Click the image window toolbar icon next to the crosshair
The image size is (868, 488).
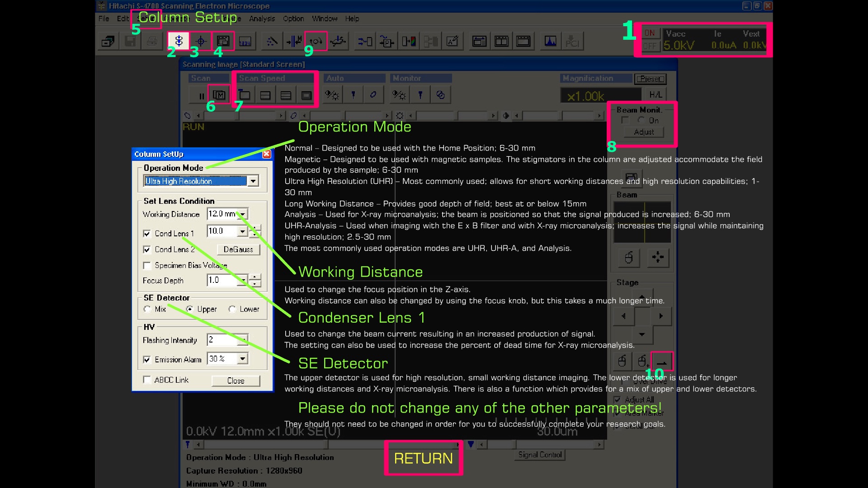point(223,41)
